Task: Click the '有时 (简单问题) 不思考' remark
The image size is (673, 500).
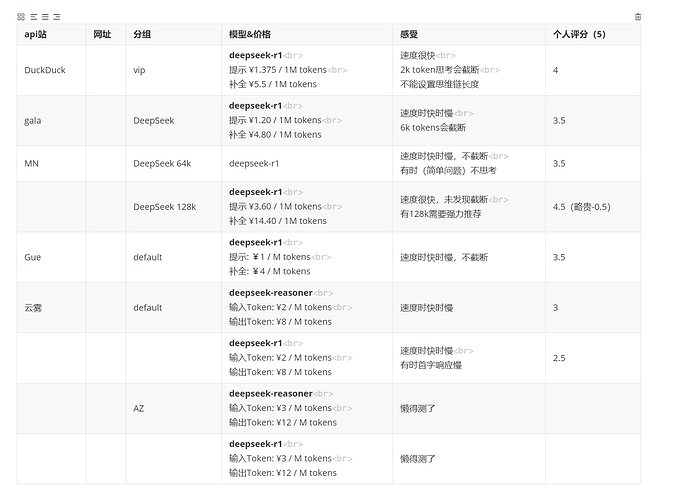Action: [x=448, y=171]
